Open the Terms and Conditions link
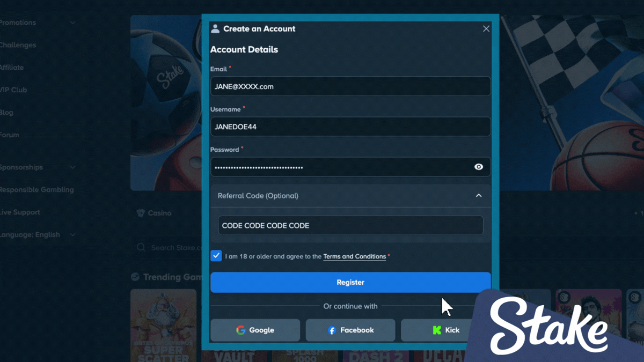The height and width of the screenshot is (362, 644). [x=354, y=257]
